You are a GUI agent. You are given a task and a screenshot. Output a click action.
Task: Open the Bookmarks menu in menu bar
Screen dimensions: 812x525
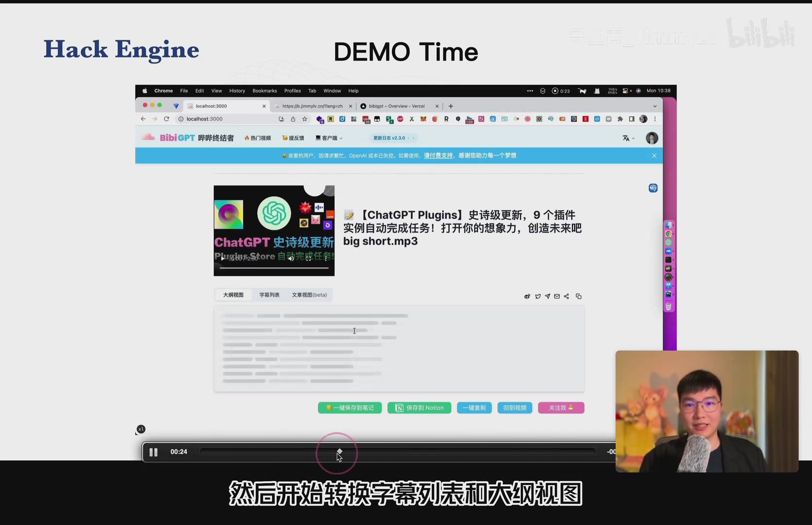tap(265, 91)
